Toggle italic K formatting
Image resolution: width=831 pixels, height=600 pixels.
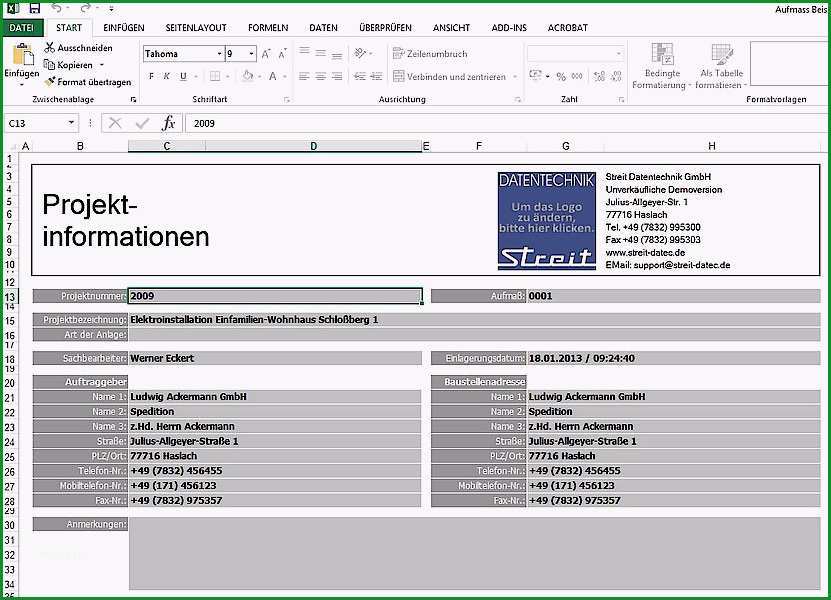[166, 76]
